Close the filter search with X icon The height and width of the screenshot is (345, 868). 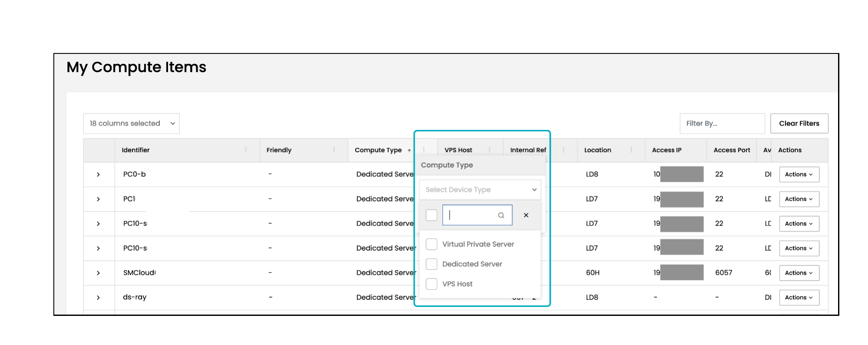coord(526,215)
